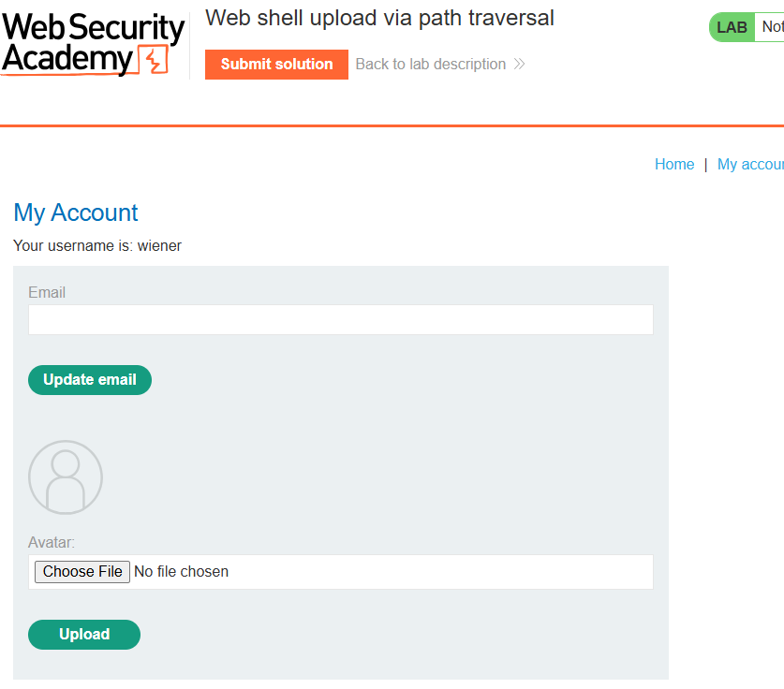
Task: Click the Choose File button
Action: [x=82, y=572]
